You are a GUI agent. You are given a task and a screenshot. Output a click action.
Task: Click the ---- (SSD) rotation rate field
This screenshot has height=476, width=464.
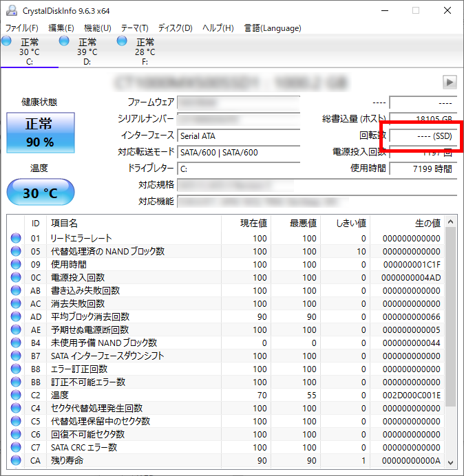(423, 136)
